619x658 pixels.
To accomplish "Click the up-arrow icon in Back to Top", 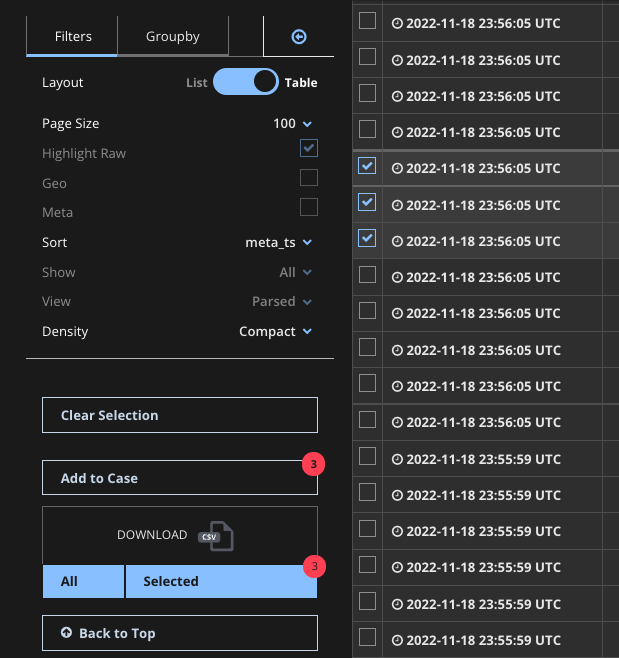I will pyautogui.click(x=66, y=632).
